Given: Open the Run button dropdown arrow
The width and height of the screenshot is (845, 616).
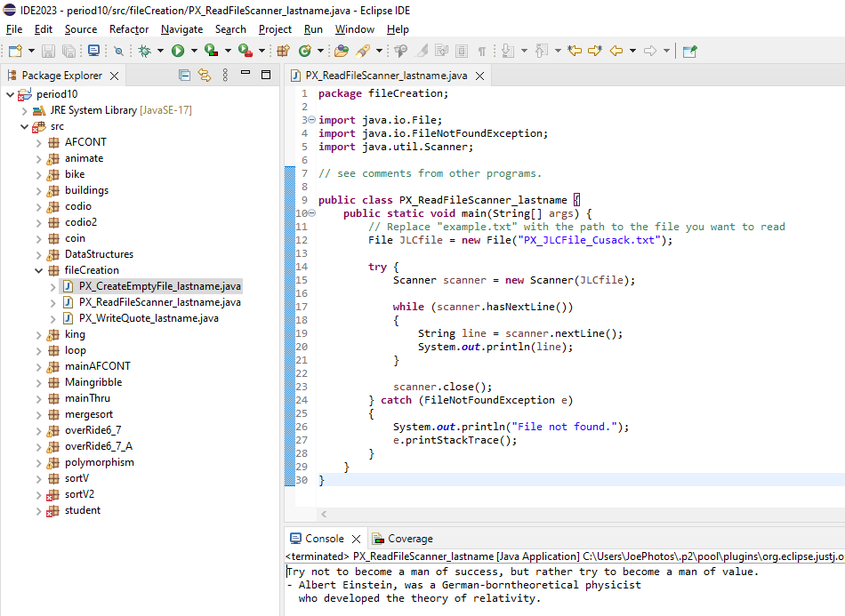Looking at the screenshot, I should (x=194, y=52).
